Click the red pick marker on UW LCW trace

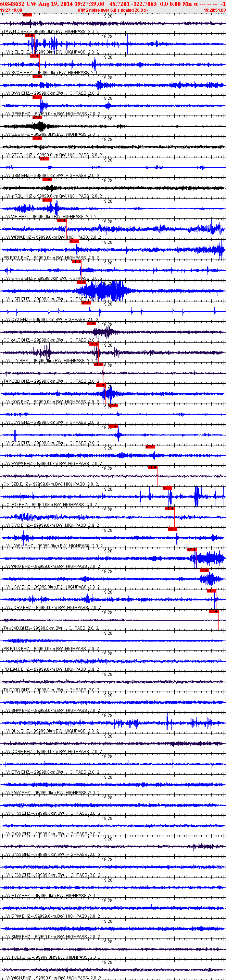coord(204,570)
